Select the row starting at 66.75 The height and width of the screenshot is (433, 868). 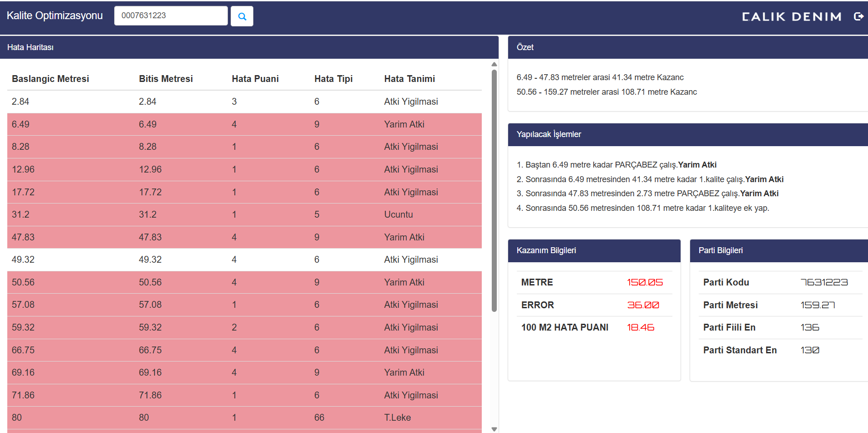(244, 350)
